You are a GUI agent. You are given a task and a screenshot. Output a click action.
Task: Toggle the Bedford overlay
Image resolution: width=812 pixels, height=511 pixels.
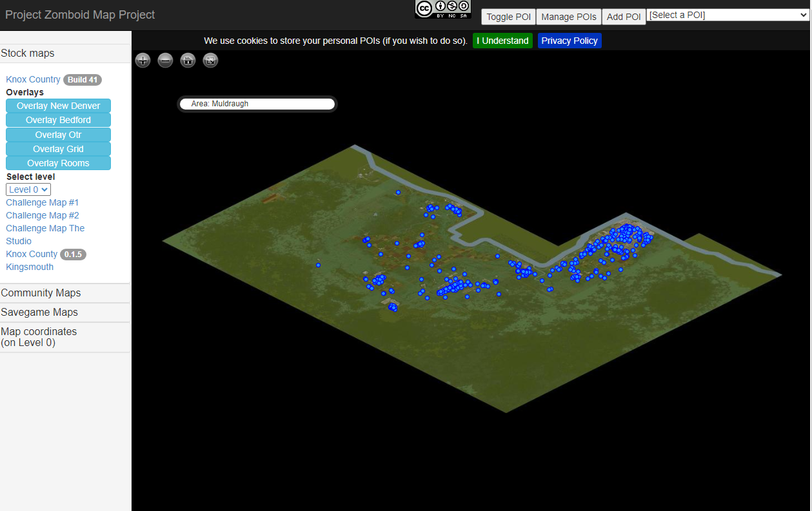[x=58, y=120]
